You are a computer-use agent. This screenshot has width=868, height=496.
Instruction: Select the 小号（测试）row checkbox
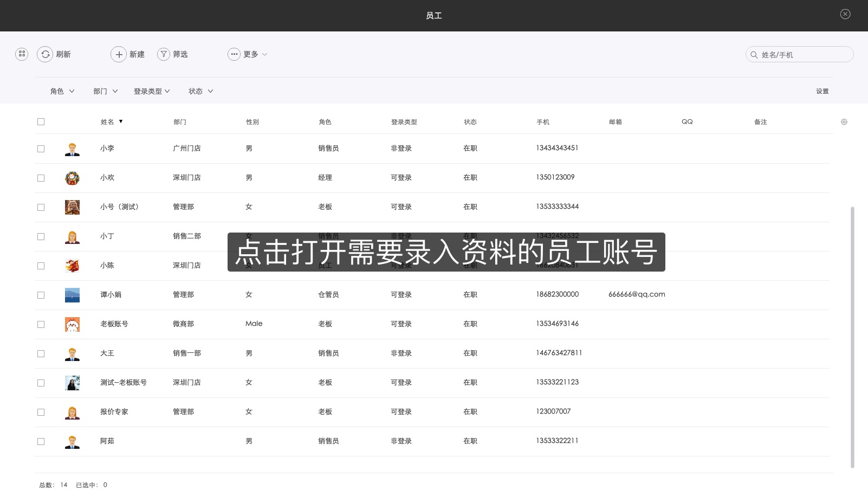click(x=41, y=207)
